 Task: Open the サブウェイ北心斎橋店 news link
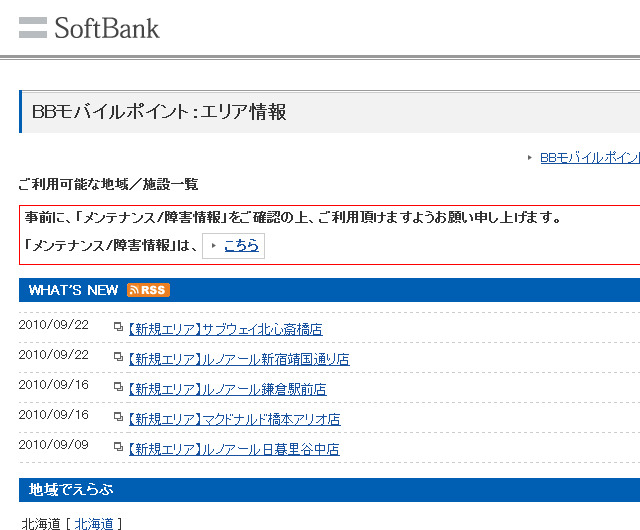[225, 329]
